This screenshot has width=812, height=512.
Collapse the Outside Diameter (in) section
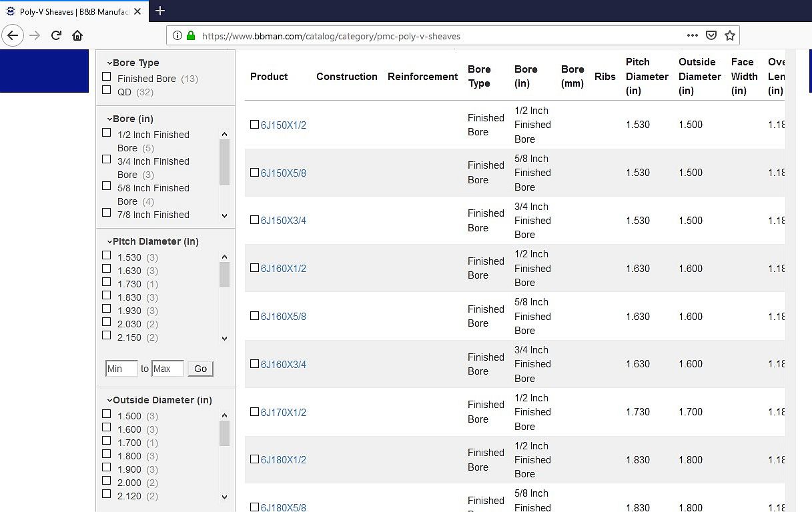tap(159, 400)
